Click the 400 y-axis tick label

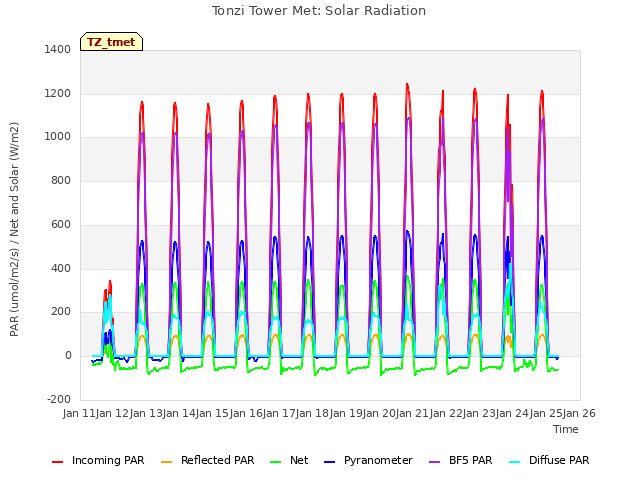pyautogui.click(x=61, y=268)
